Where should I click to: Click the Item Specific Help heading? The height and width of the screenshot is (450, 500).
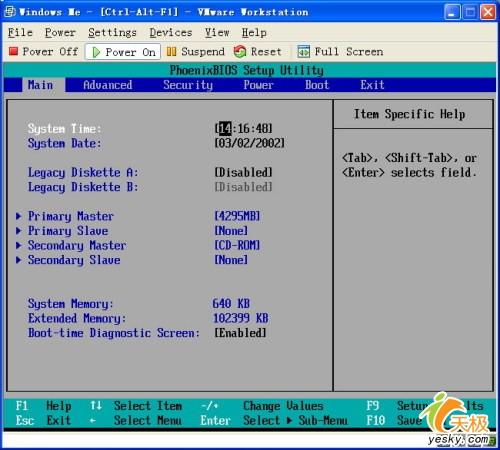pyautogui.click(x=410, y=114)
